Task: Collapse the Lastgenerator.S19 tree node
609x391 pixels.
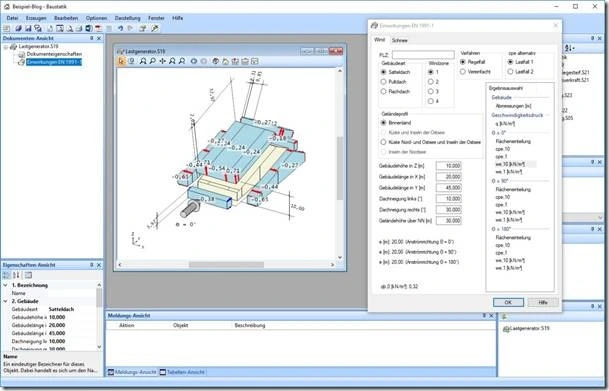Action: tap(6, 47)
